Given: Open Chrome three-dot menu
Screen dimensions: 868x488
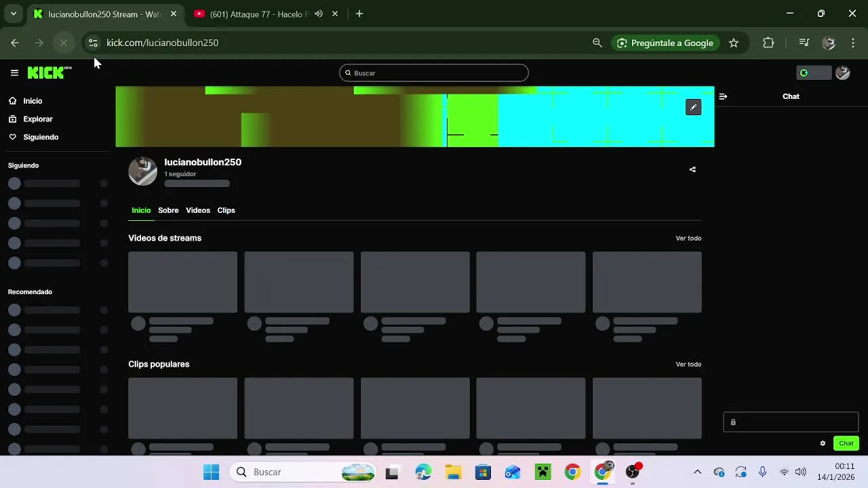Looking at the screenshot, I should pos(853,43).
